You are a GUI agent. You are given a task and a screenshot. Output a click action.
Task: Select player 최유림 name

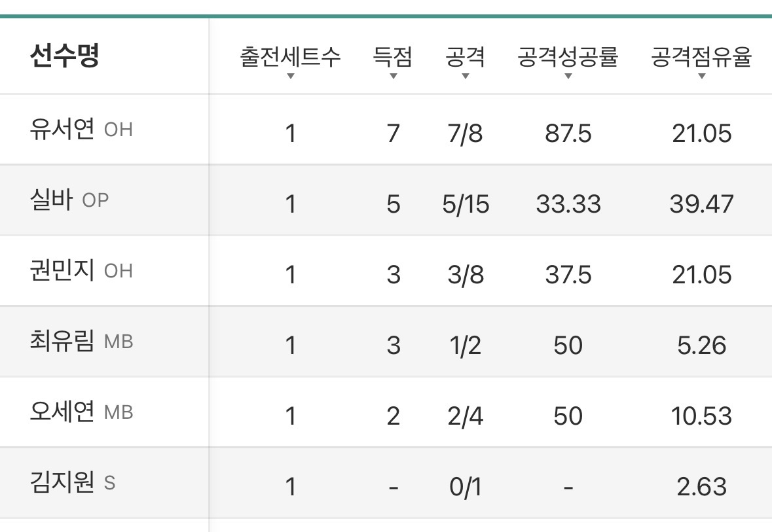[62, 340]
